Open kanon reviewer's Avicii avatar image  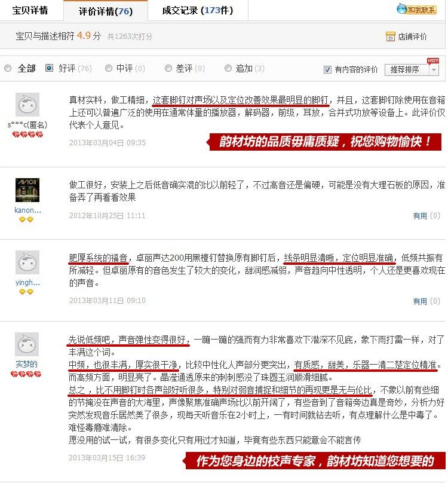[27, 190]
